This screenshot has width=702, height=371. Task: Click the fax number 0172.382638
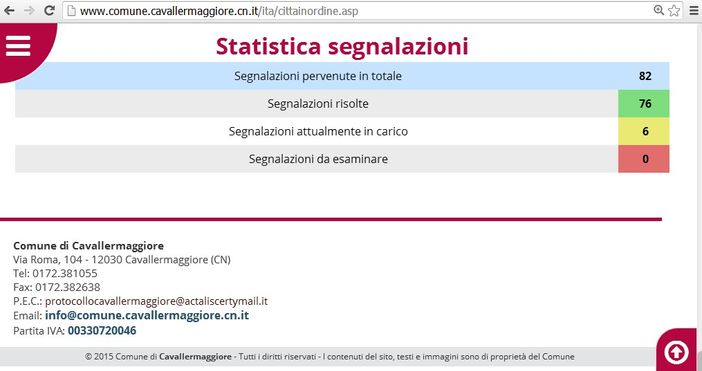[68, 287]
